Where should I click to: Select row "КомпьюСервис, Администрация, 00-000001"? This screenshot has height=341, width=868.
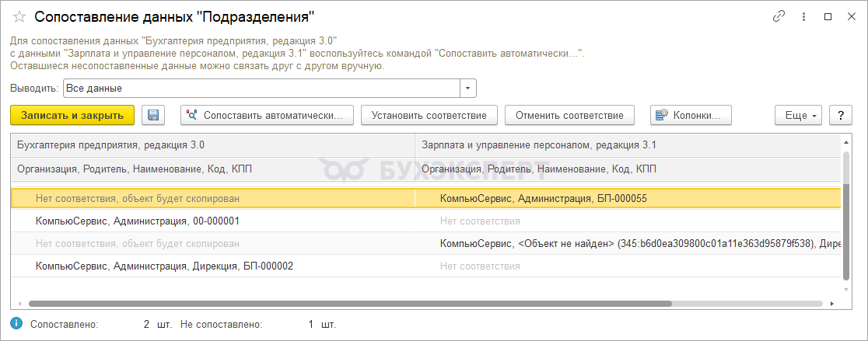tap(137, 221)
